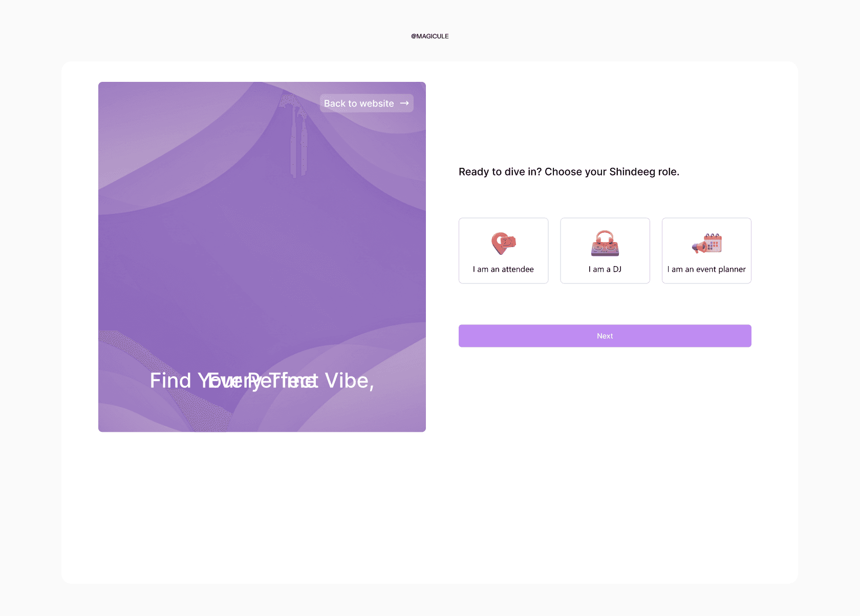
Task: Select the "I am an attendee" role card
Action: [504, 251]
